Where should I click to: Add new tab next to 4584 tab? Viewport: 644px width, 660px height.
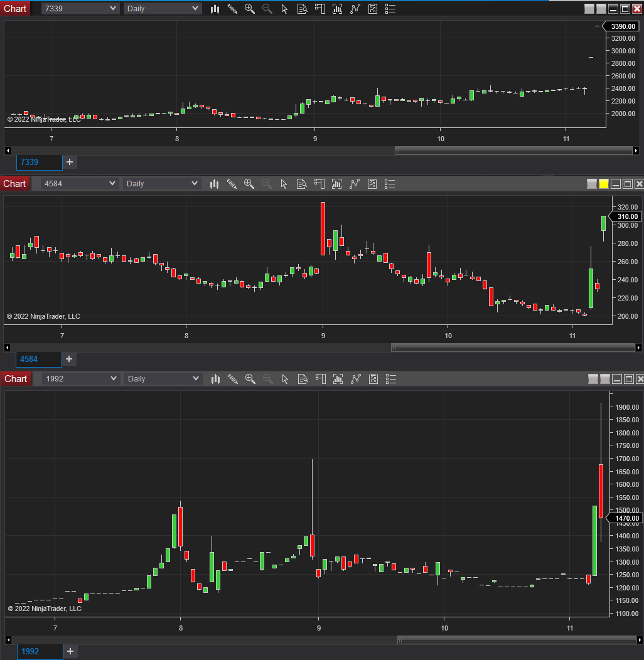(70, 359)
